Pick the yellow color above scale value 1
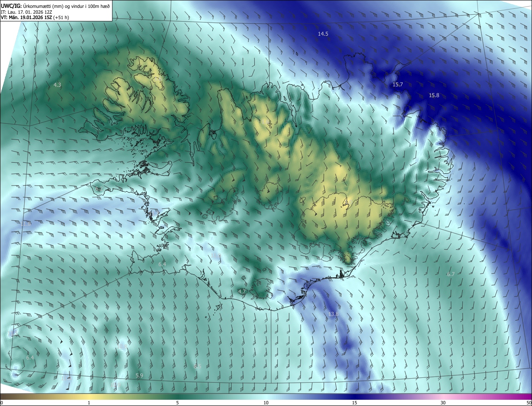532x406 pixels. 89,396
